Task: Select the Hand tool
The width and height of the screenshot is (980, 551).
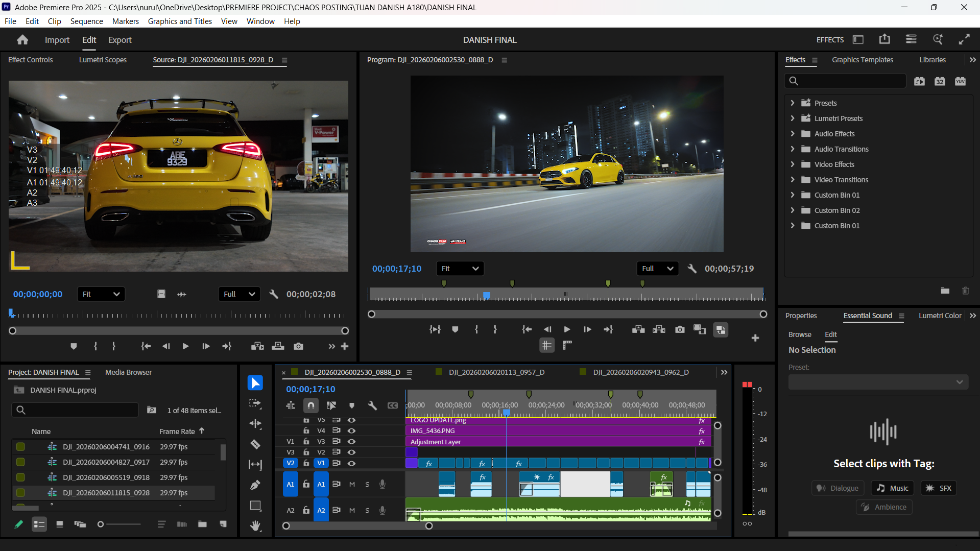Action: point(255,526)
